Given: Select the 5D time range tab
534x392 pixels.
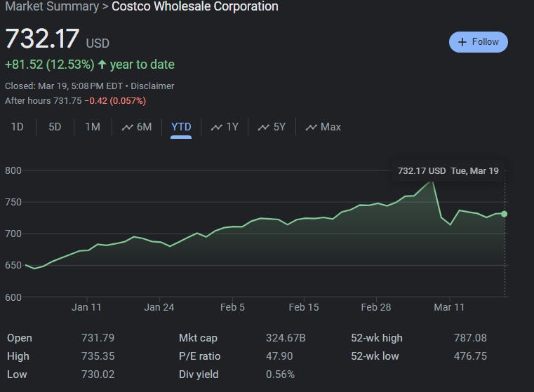Looking at the screenshot, I should [55, 127].
